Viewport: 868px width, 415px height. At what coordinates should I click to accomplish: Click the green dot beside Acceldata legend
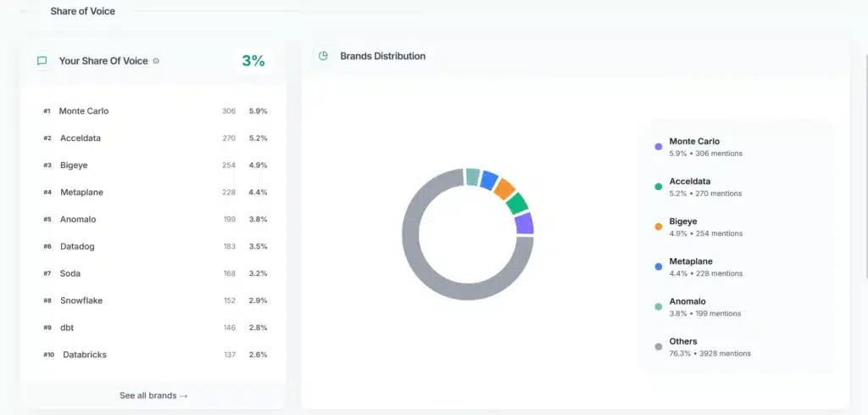click(658, 187)
